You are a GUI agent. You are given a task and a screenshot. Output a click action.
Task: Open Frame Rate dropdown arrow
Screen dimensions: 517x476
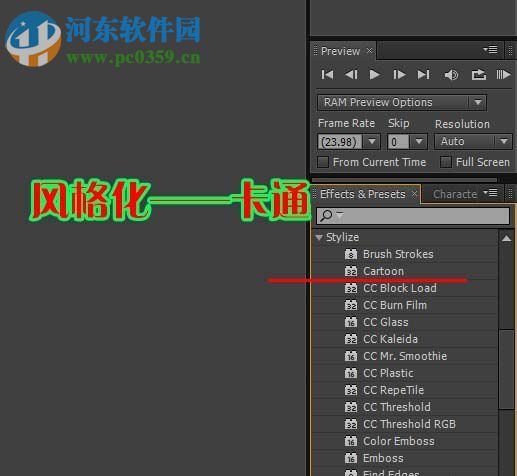point(372,142)
